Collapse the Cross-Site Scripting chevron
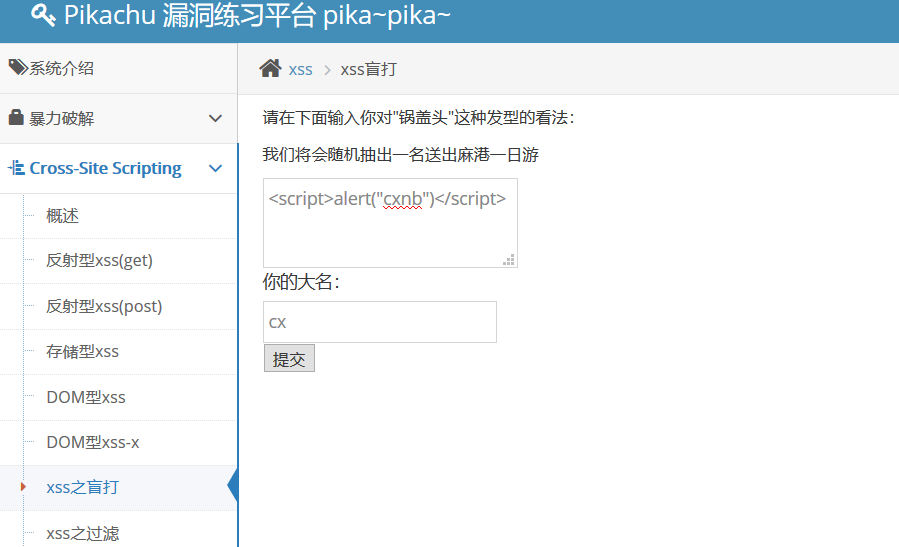 215,168
